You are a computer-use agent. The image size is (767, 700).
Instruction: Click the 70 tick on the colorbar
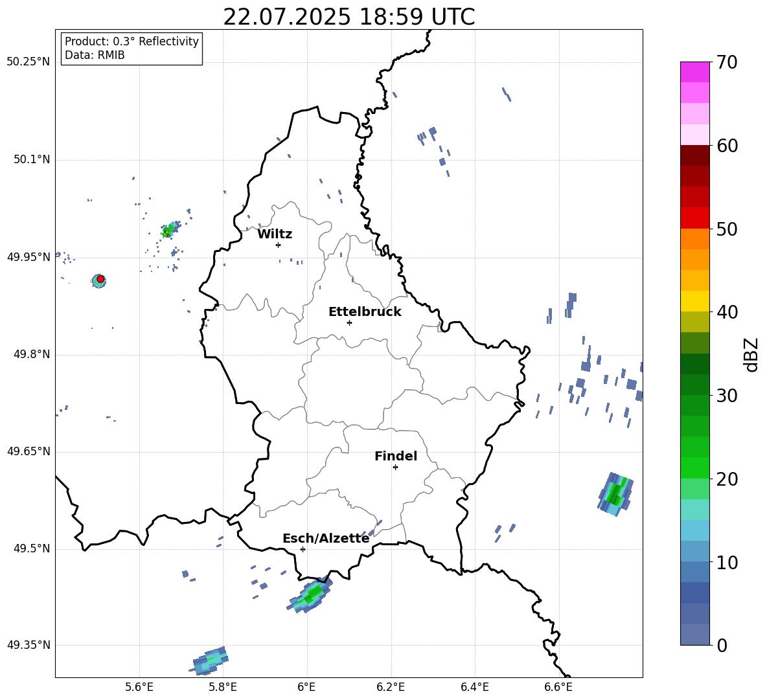pos(727,63)
